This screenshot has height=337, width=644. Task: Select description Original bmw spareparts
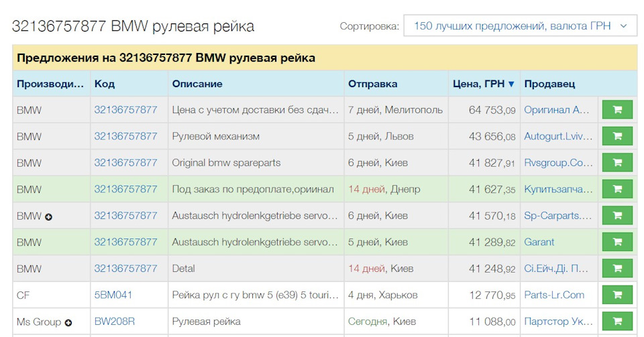tap(226, 163)
